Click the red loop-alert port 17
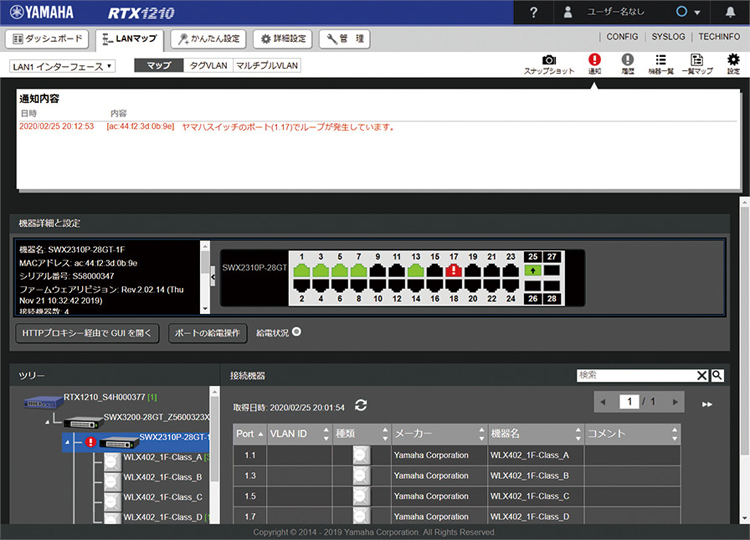The image size is (750, 540). [x=453, y=271]
